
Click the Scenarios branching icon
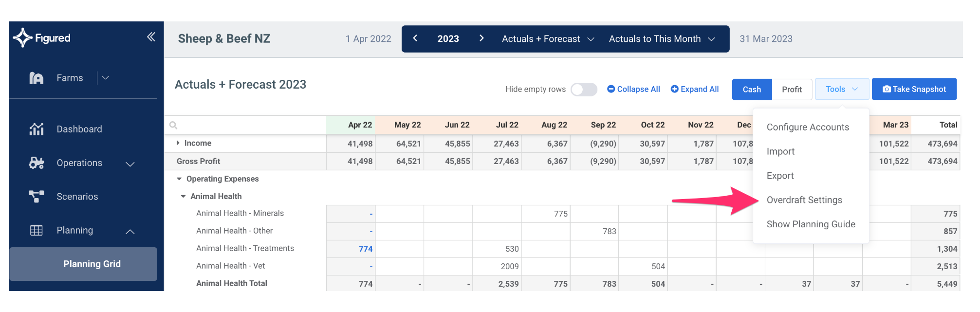[37, 197]
